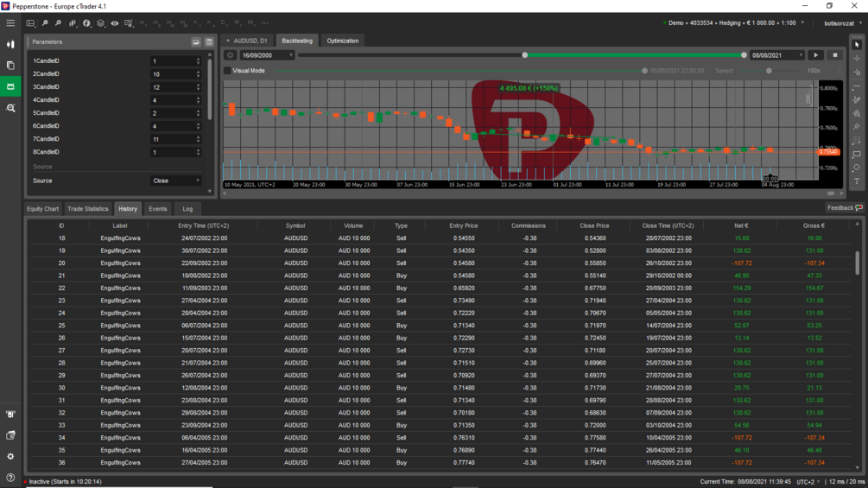
Task: Switch to the Backtesting tab
Action: pyautogui.click(x=297, y=41)
